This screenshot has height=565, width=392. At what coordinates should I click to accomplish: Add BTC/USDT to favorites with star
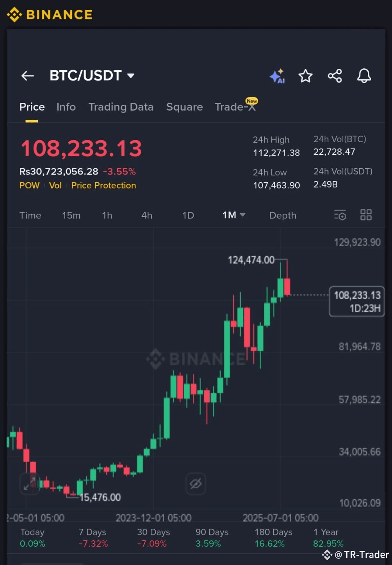(x=305, y=76)
